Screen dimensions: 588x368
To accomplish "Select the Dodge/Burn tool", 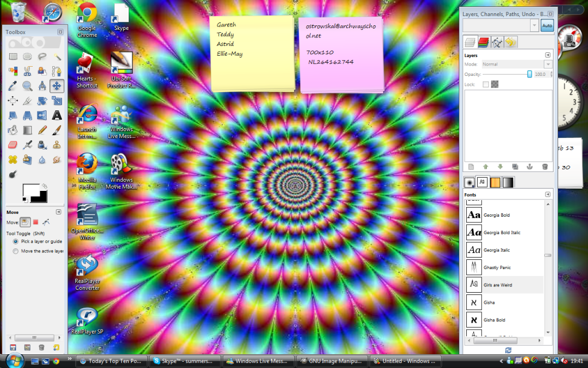I will (x=13, y=174).
